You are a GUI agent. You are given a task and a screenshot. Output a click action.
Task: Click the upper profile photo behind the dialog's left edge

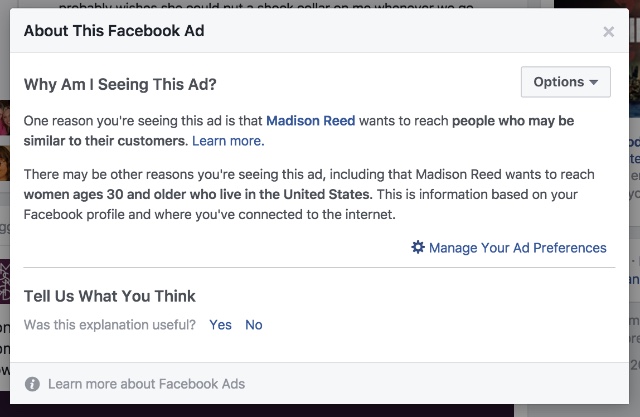pos(4,118)
